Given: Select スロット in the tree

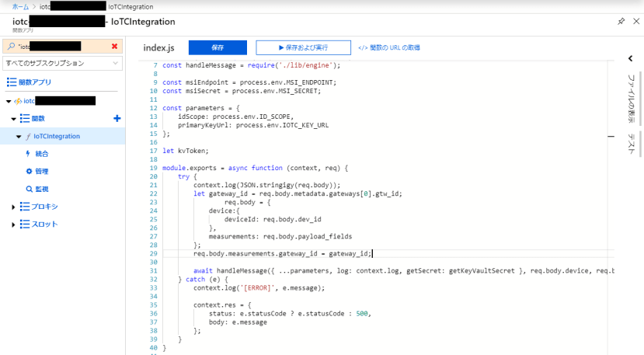Looking at the screenshot, I should pos(45,224).
